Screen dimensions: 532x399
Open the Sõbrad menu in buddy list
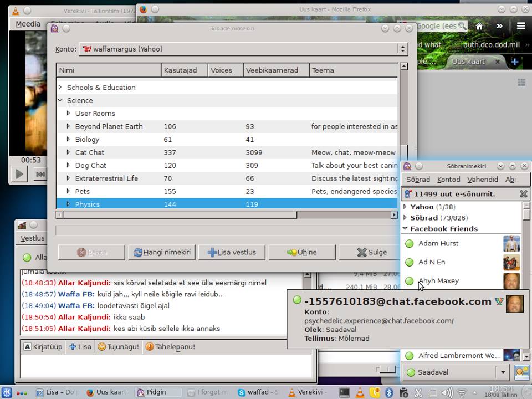click(x=418, y=180)
